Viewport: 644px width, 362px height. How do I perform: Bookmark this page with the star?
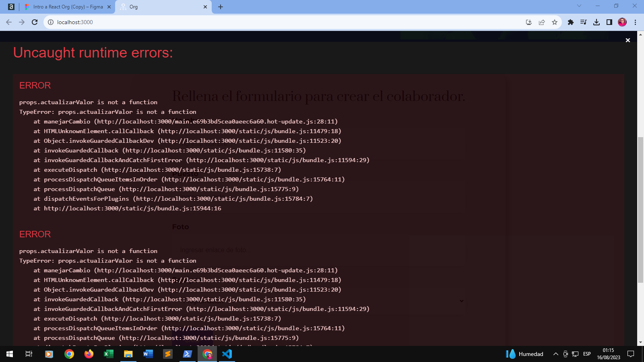point(555,22)
